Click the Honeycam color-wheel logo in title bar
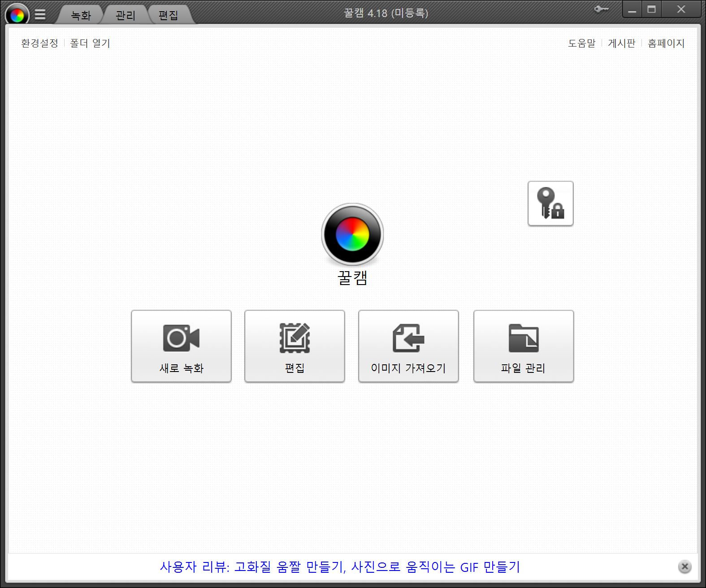Viewport: 706px width, 588px height. [17, 15]
